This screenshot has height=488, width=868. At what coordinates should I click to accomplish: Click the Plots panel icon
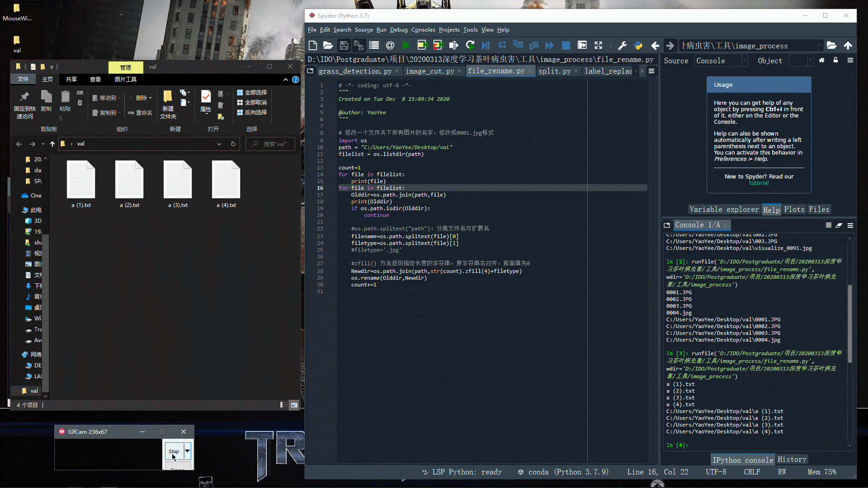pyautogui.click(x=793, y=209)
